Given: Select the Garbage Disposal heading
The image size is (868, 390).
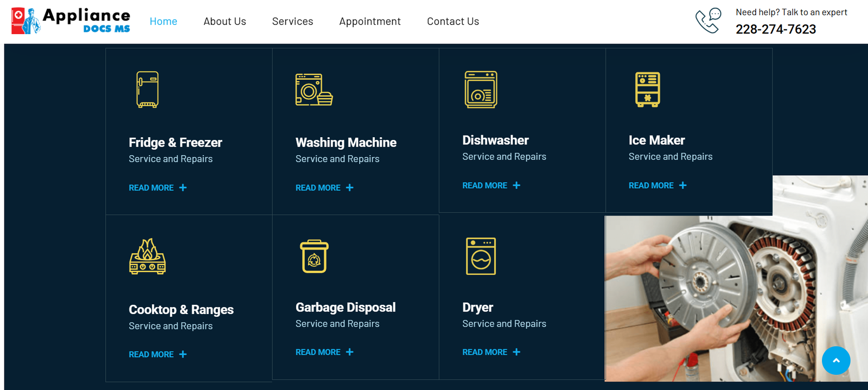Looking at the screenshot, I should click(x=346, y=308).
